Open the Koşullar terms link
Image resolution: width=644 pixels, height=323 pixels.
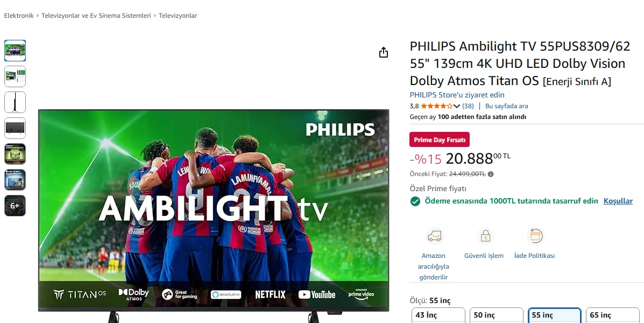tap(618, 201)
